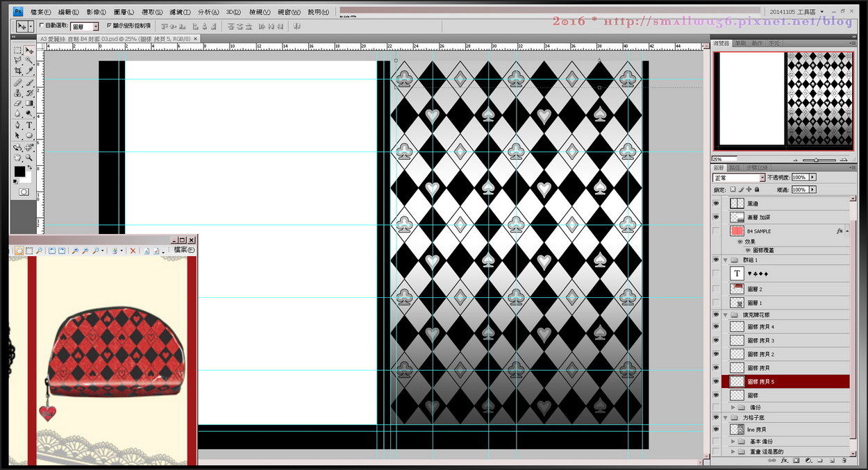Select the Eyedropper tool
Viewport: 868px width, 470px height.
[x=29, y=72]
